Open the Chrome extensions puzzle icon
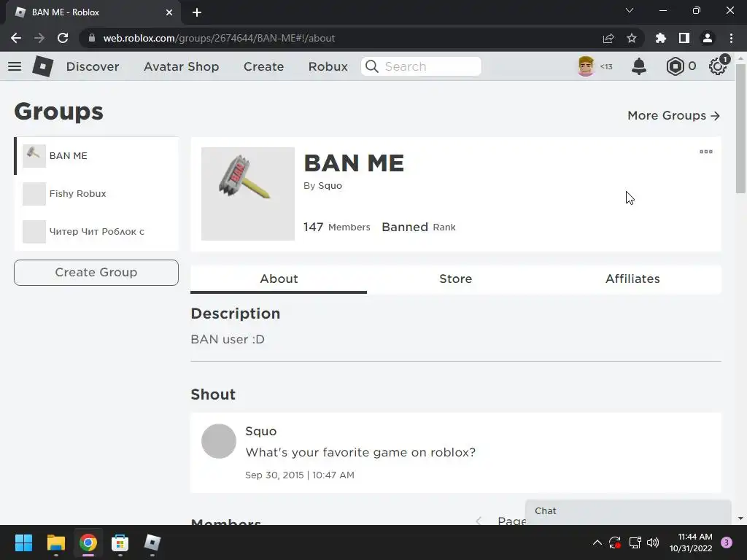 661,38
